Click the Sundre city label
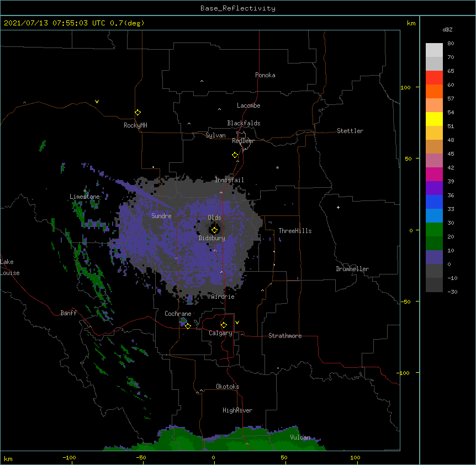 [x=161, y=216]
